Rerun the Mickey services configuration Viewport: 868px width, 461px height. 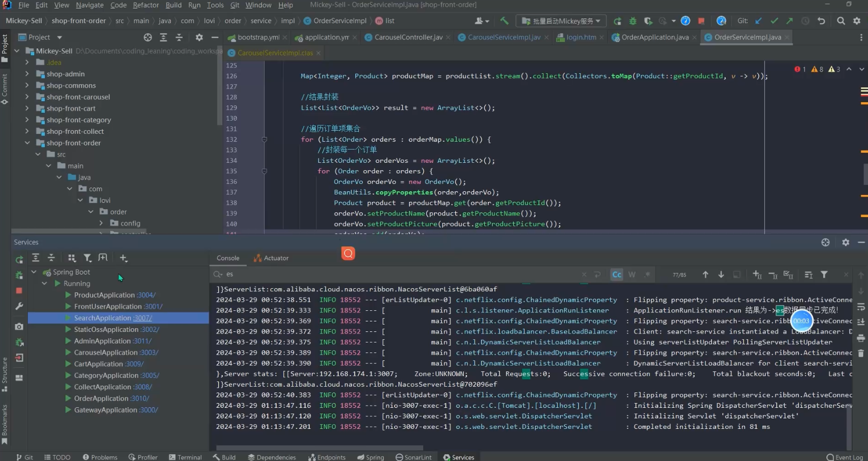617,21
